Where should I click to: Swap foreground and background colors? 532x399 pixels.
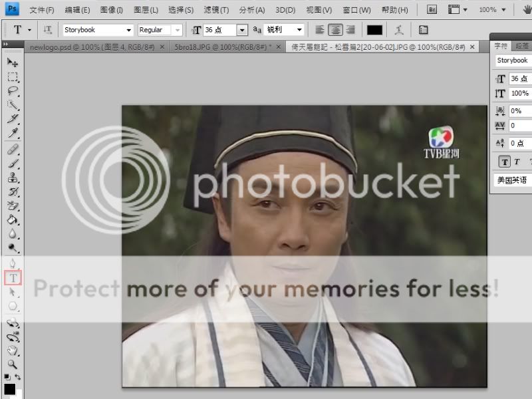(18, 376)
